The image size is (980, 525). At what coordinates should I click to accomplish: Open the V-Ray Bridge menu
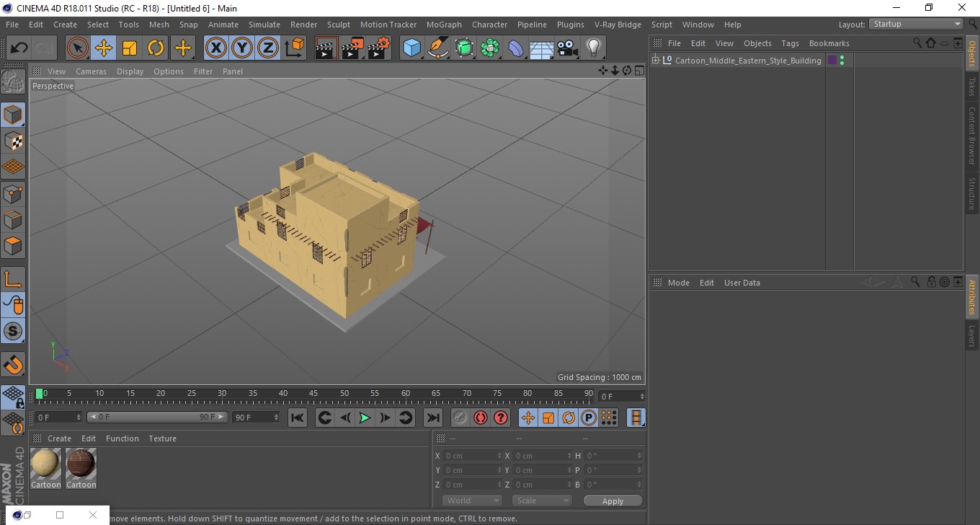pyautogui.click(x=618, y=25)
